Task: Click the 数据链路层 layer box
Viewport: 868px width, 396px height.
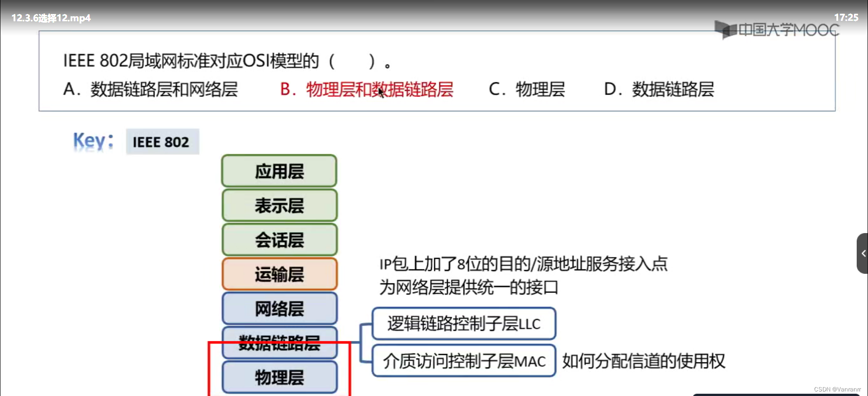Action: point(279,343)
